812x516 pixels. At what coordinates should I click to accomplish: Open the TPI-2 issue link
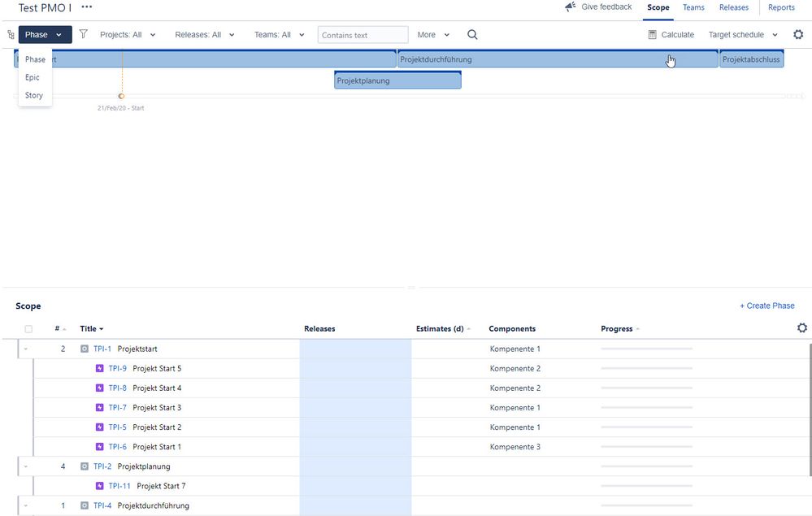point(102,466)
